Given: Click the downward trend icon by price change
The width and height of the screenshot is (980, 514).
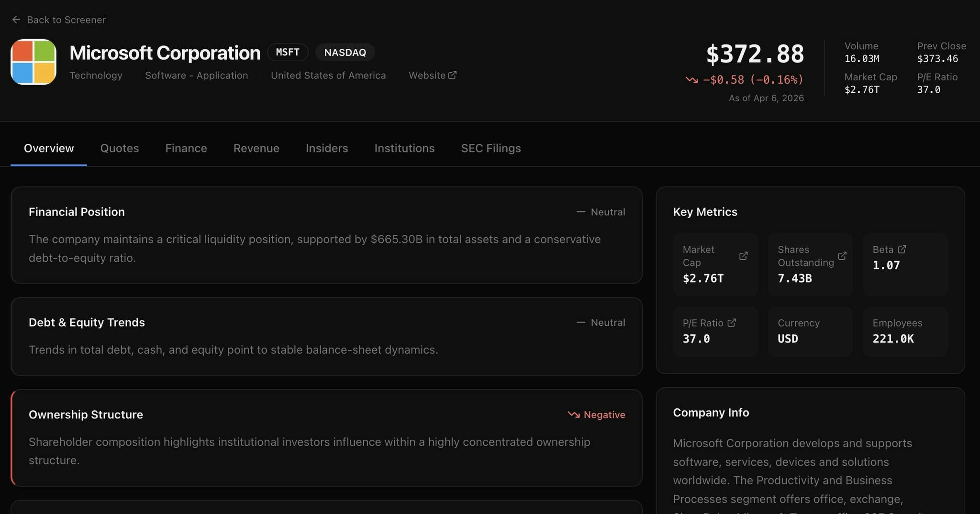Looking at the screenshot, I should [691, 80].
